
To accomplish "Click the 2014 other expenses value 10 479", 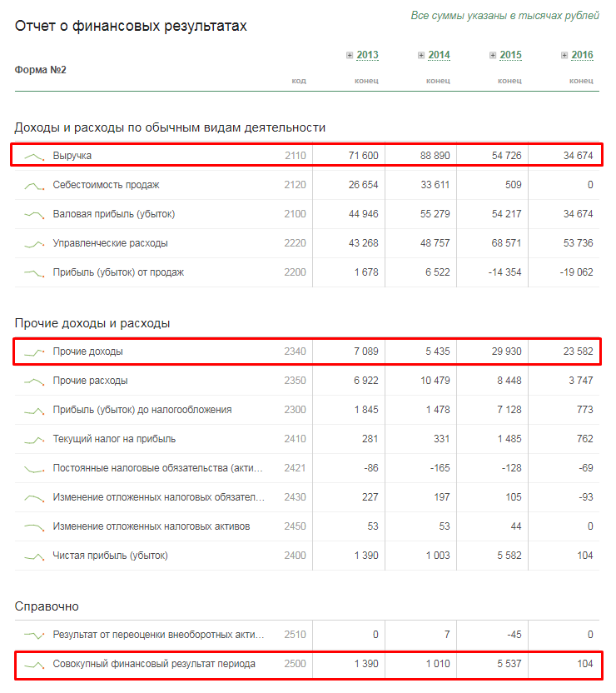I will click(x=435, y=381).
